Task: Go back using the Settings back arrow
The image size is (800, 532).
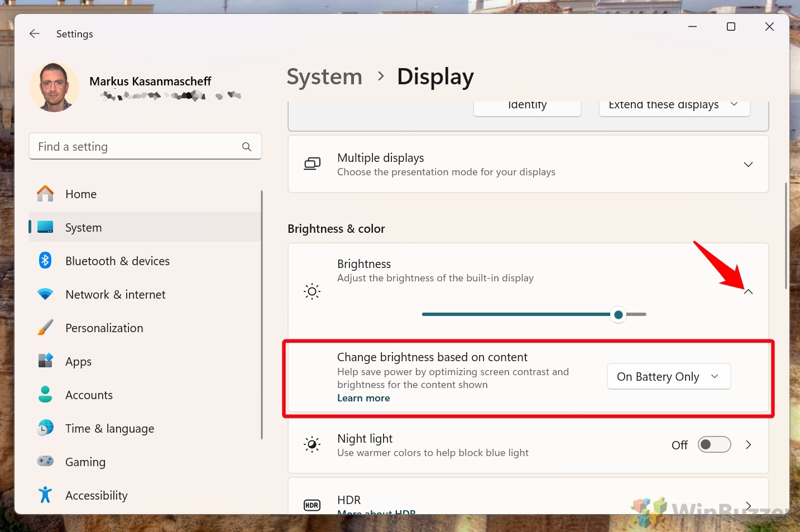Action: click(x=35, y=33)
